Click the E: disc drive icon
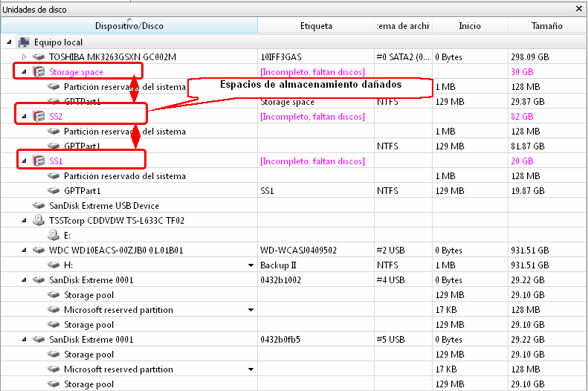588x391 pixels. (54, 235)
